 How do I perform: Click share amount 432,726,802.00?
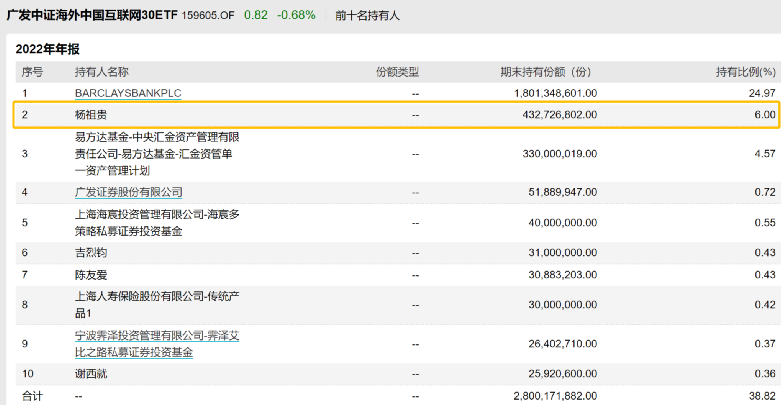tap(559, 115)
